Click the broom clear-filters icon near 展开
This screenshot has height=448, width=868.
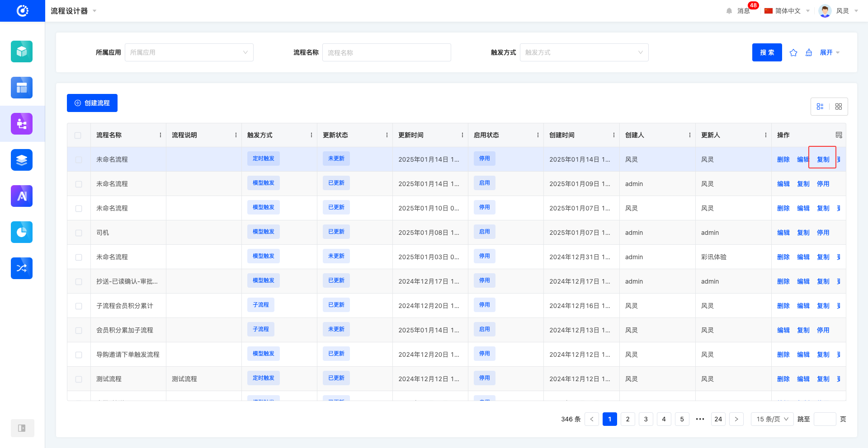click(x=809, y=52)
